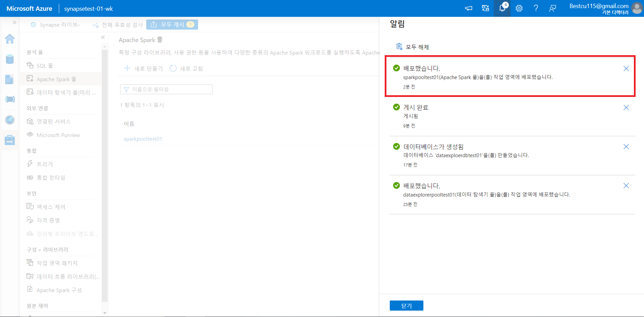Image resolution: width=644 pixels, height=317 pixels.
Task: Open the help question mark icon
Action: 536,8
